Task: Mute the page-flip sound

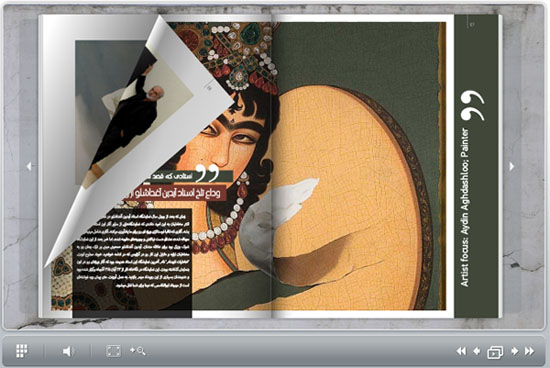Action: click(x=68, y=351)
